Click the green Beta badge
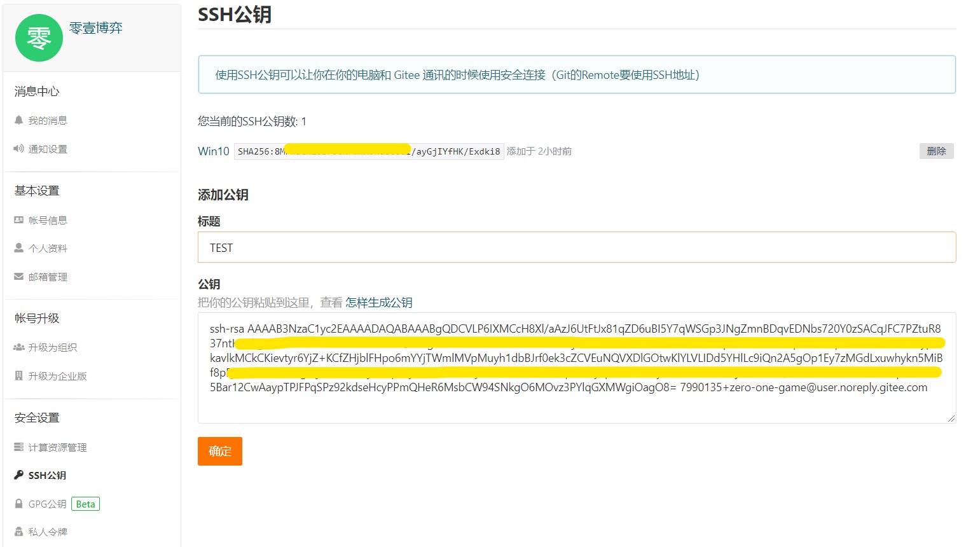Screen dimensions: 980x547 (85, 504)
